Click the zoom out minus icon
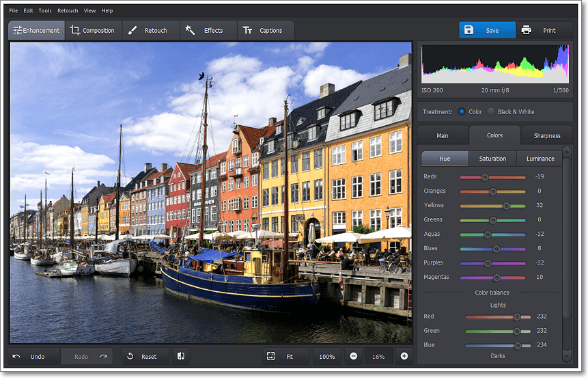This screenshot has width=588, height=378. (353, 356)
